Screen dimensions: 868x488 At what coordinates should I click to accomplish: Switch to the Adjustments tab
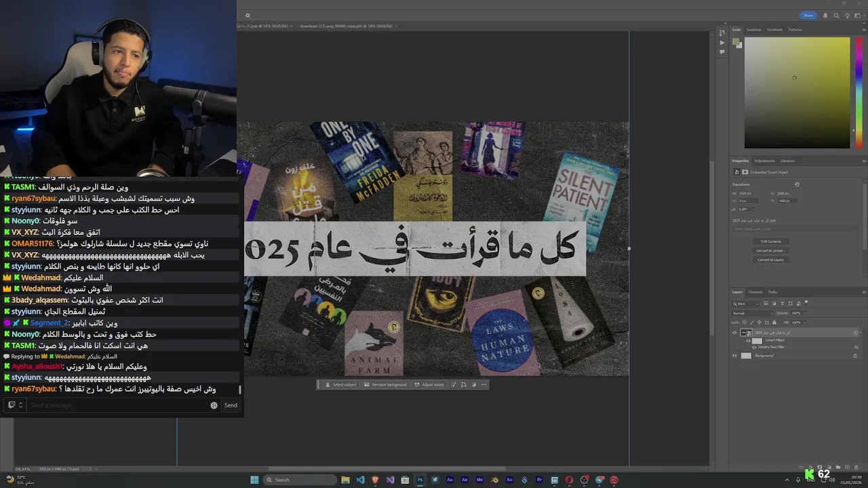[x=765, y=161]
